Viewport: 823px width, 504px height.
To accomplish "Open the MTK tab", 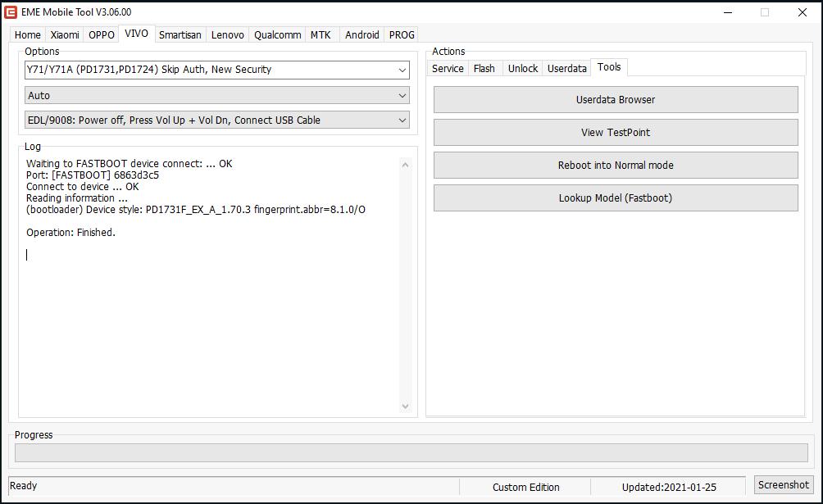I will 321,34.
